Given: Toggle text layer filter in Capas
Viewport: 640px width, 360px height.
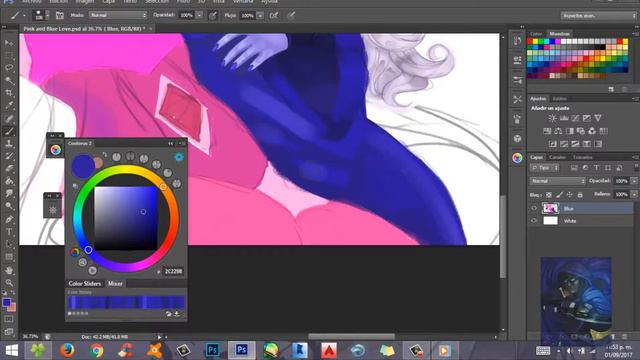Looking at the screenshot, I should (596, 168).
